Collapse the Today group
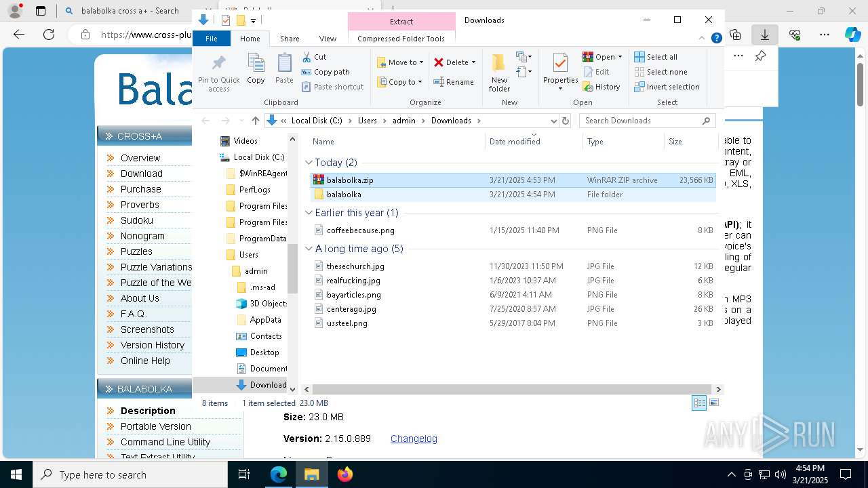Viewport: 868px width, 488px height. (x=309, y=163)
